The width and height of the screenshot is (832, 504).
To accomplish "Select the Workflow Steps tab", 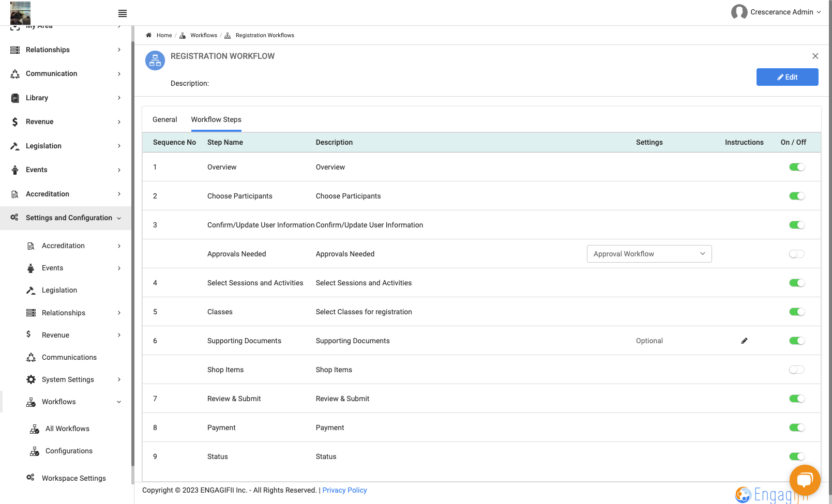I will point(216,119).
